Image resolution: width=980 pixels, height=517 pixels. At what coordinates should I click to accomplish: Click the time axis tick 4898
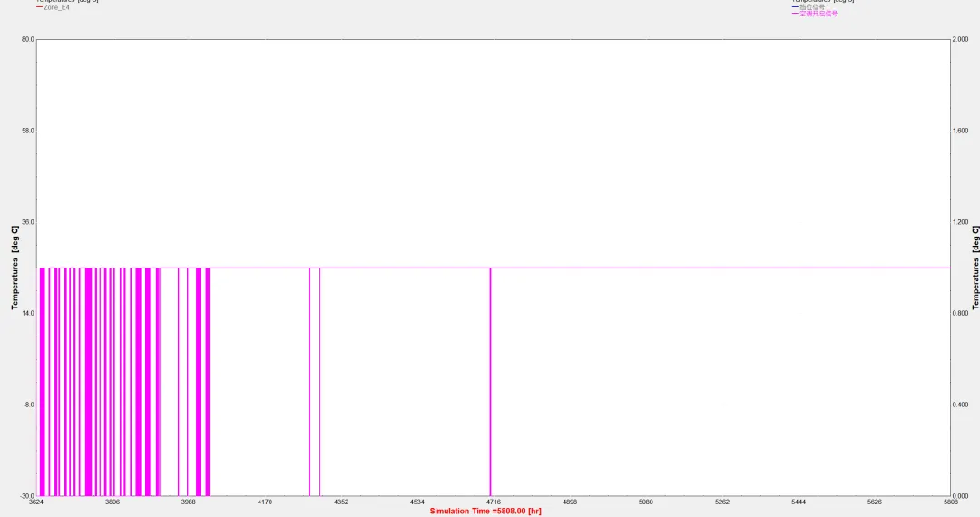[x=570, y=502]
